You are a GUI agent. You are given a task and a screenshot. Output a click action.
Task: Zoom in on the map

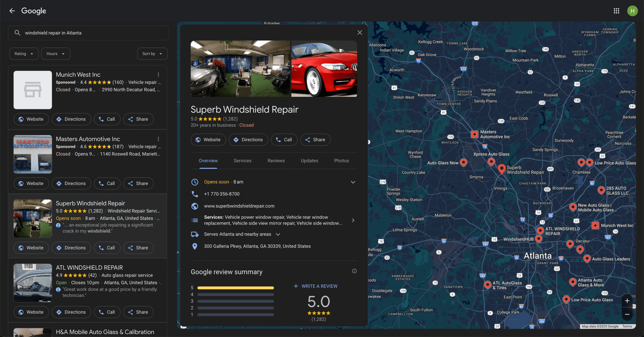click(627, 301)
